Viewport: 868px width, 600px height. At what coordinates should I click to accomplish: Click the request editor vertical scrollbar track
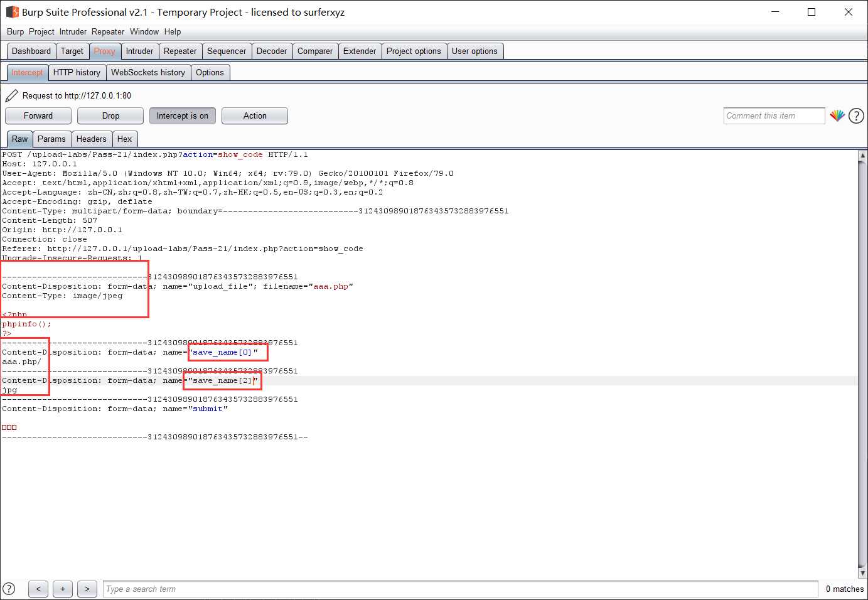click(862, 364)
